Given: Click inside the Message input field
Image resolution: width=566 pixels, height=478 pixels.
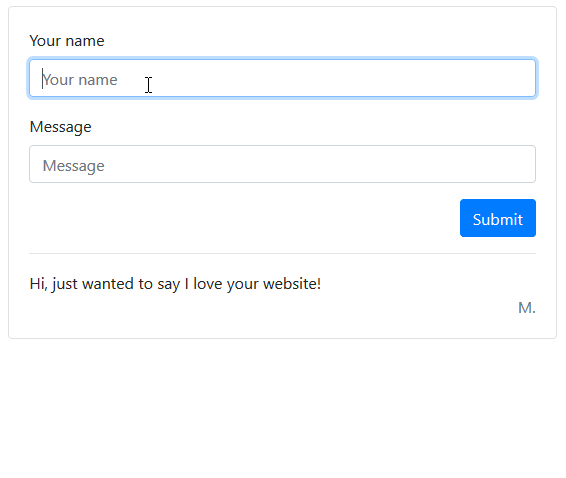Looking at the screenshot, I should (282, 164).
